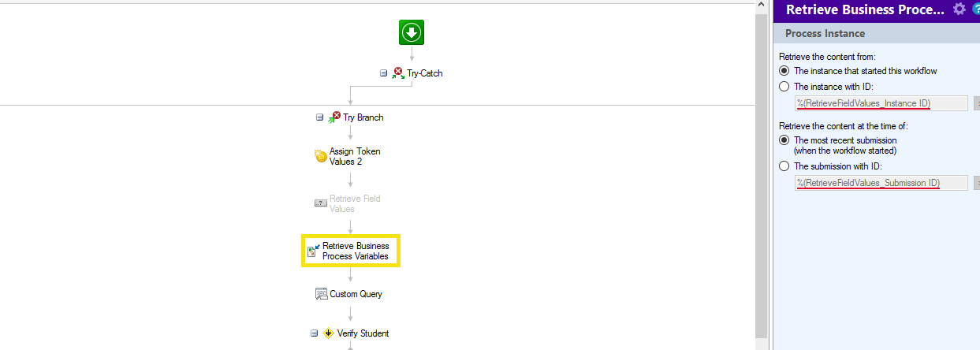Select the disabled Retrieve Field Values activity

348,203
